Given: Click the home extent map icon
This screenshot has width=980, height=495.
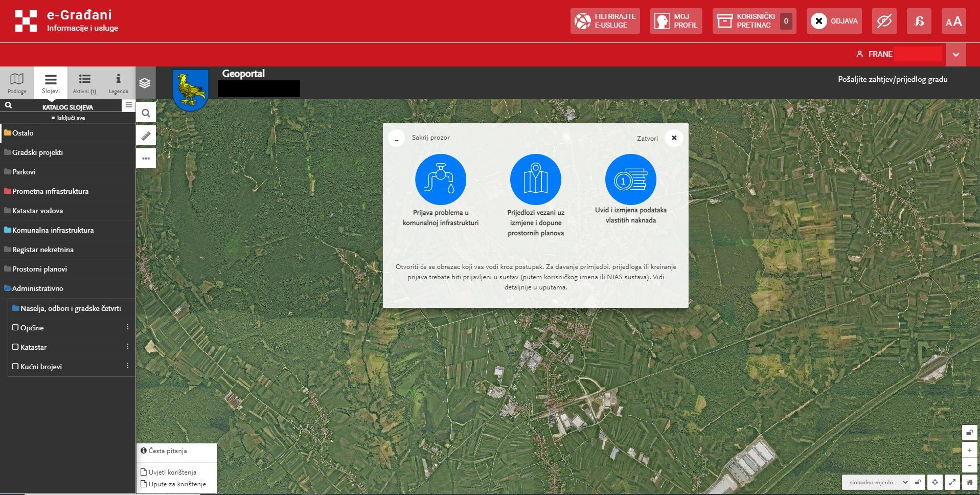Looking at the screenshot, I should click(x=969, y=482).
